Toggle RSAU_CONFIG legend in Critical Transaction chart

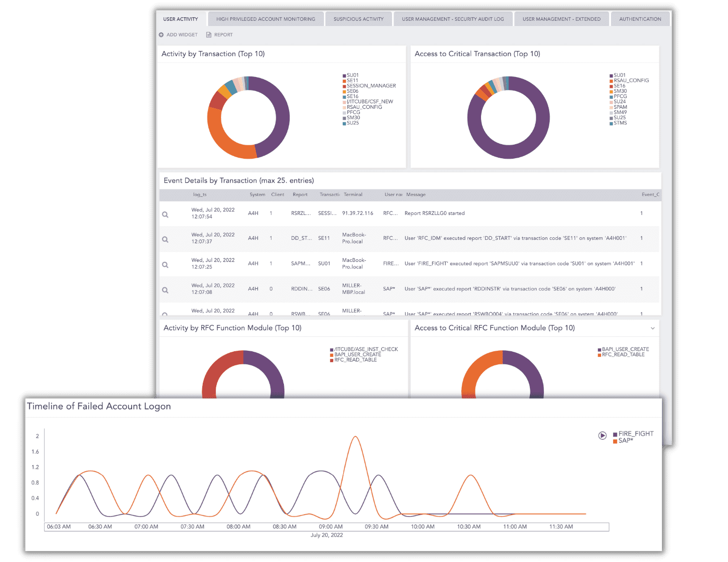[629, 81]
